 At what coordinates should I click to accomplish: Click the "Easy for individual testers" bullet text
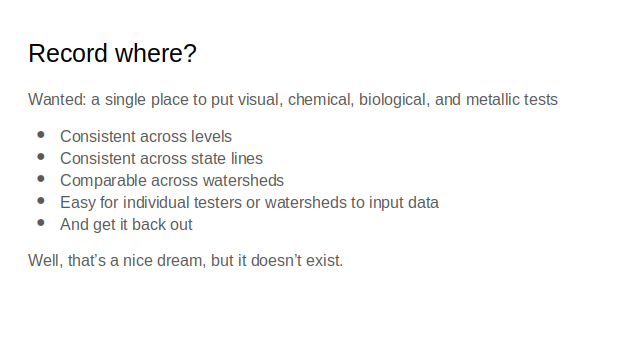coord(249,202)
